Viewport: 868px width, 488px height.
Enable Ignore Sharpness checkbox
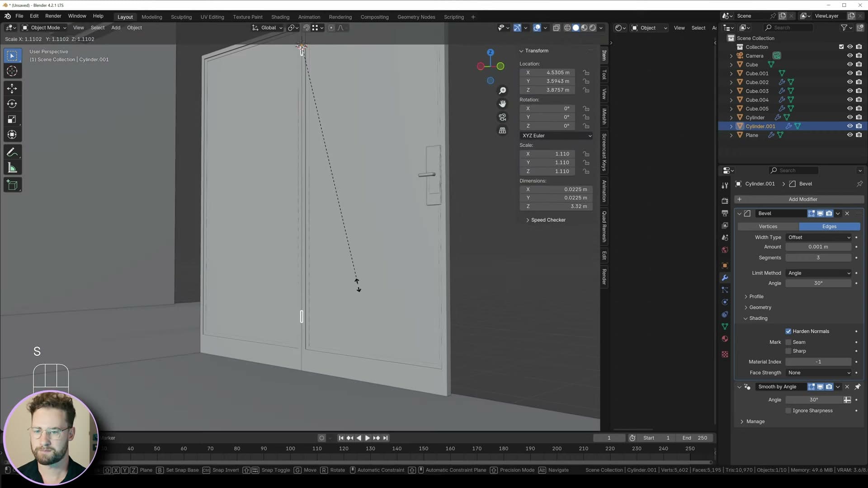[788, 411]
